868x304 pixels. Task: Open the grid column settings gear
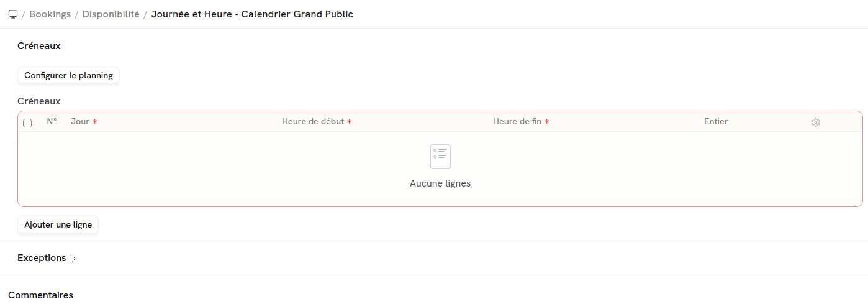point(816,122)
